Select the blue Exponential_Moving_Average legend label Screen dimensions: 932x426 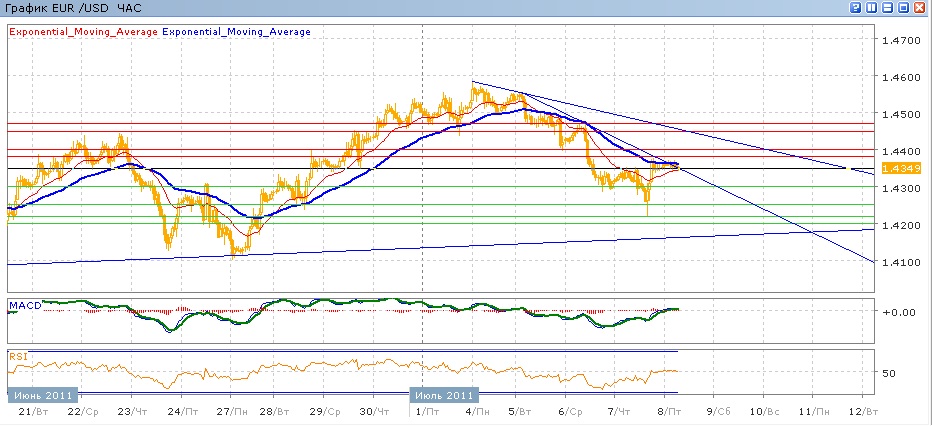236,31
